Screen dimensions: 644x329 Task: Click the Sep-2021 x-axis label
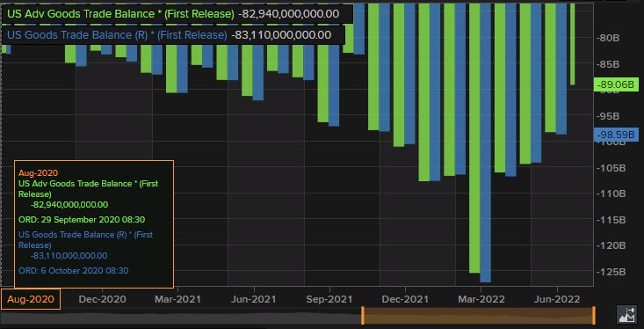329,299
